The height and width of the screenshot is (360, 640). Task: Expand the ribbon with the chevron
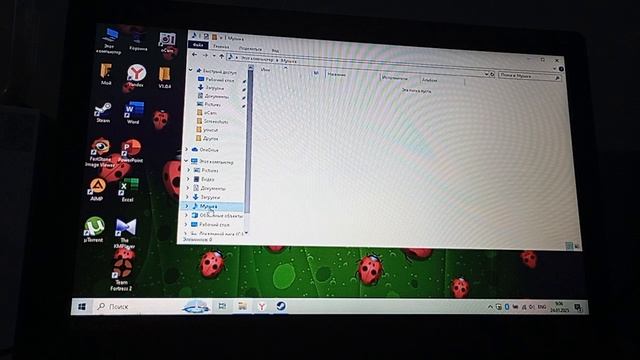(554, 69)
